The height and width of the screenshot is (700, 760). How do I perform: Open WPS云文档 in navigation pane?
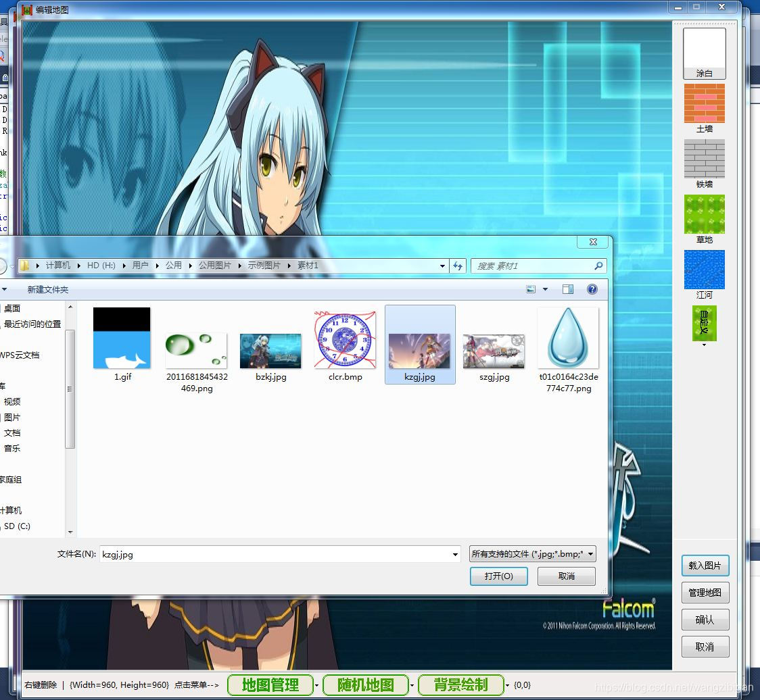20,355
